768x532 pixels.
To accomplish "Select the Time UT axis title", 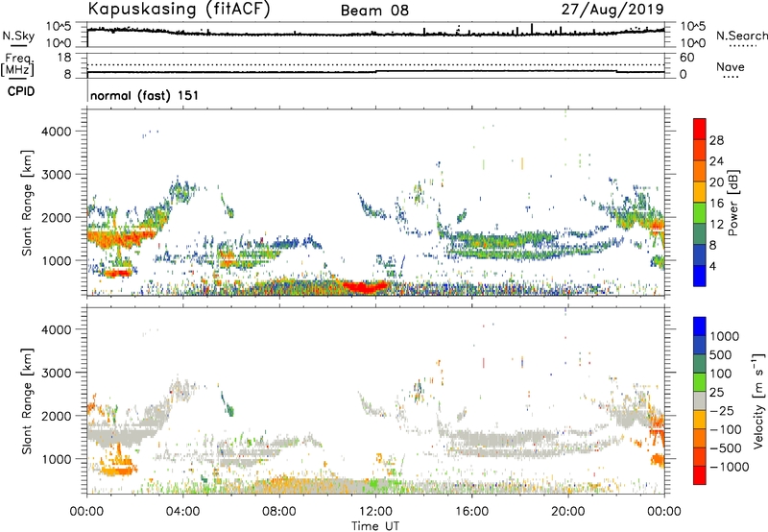I will [x=375, y=525].
